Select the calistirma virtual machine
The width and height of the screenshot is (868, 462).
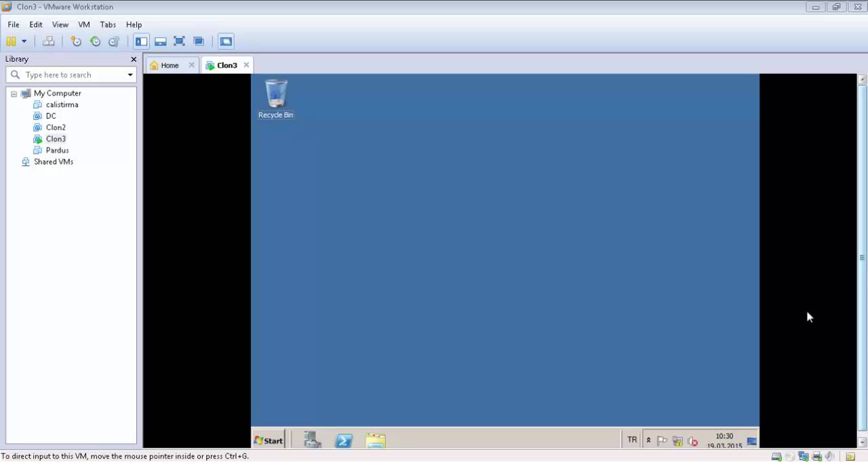pyautogui.click(x=62, y=104)
